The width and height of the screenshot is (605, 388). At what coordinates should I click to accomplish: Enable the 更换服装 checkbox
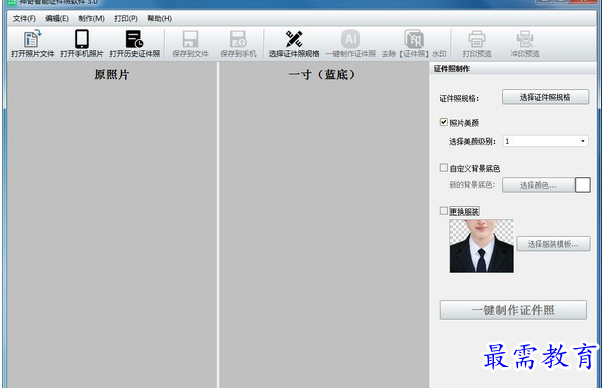[x=444, y=211]
